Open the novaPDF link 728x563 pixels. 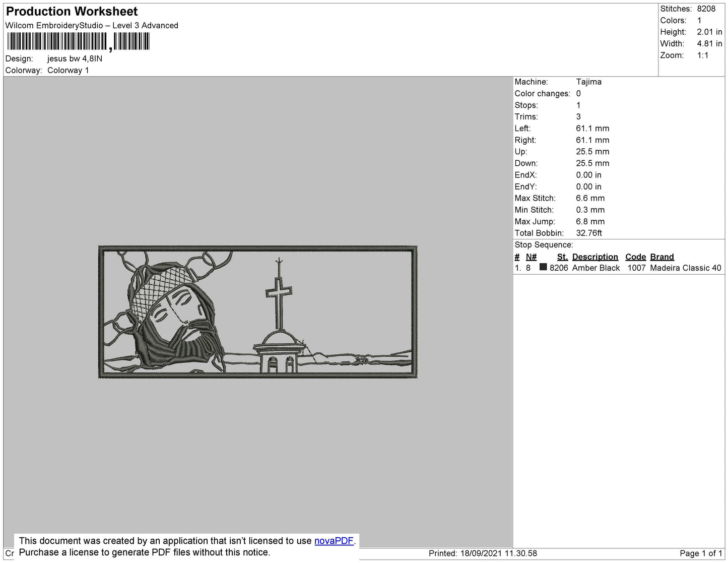(334, 541)
